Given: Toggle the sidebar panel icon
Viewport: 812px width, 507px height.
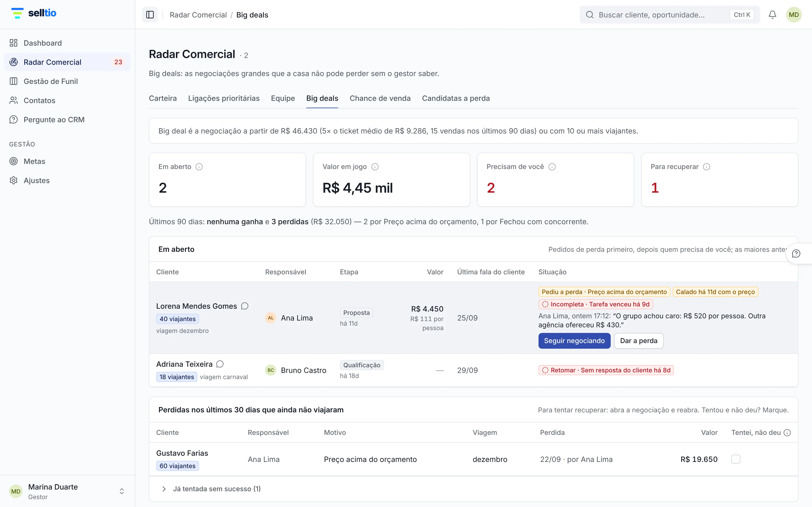Looking at the screenshot, I should 150,15.
